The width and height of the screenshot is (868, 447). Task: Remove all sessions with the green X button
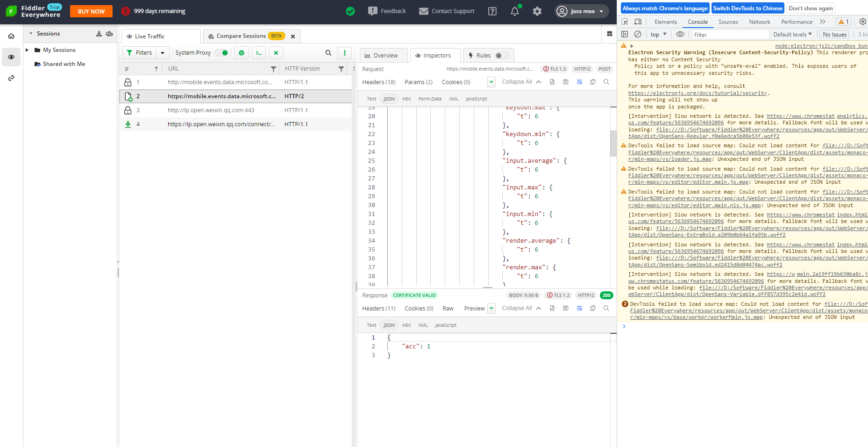(276, 53)
